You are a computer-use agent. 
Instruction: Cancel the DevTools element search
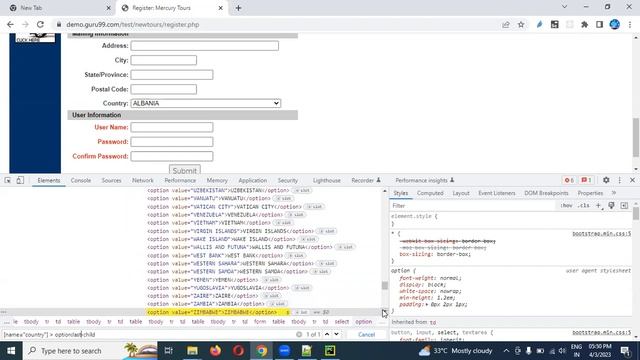[366, 334]
